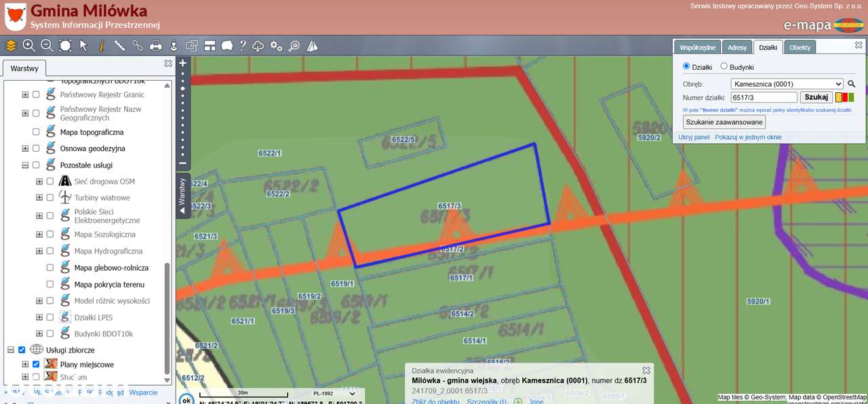868x404 pixels.
Task: Enable Osnowa geodezyjna layer checkbox
Action: (36, 148)
